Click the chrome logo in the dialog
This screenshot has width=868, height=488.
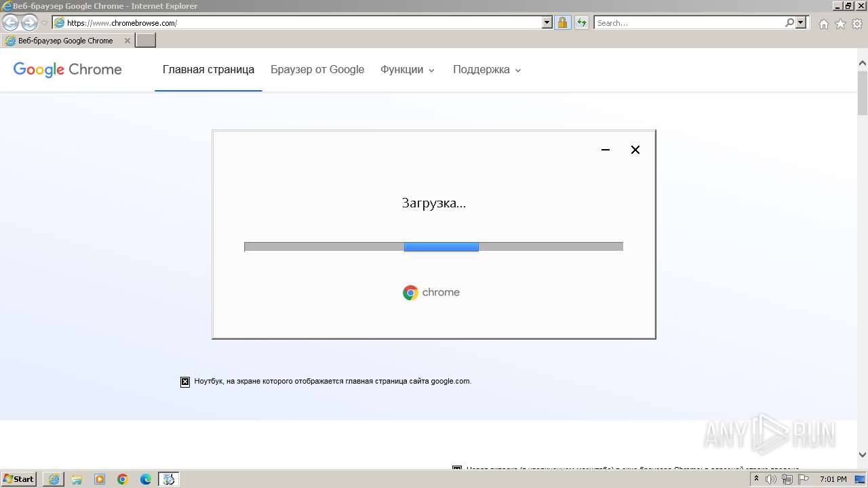click(431, 293)
